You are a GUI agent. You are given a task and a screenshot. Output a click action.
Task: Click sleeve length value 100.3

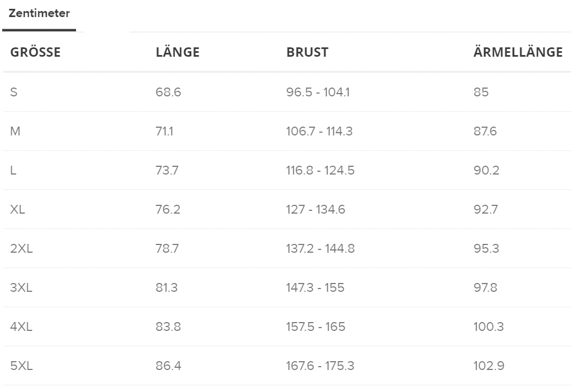[489, 326]
